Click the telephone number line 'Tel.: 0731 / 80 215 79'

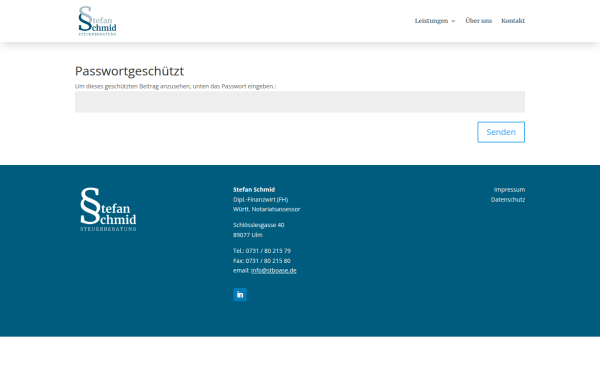(262, 251)
